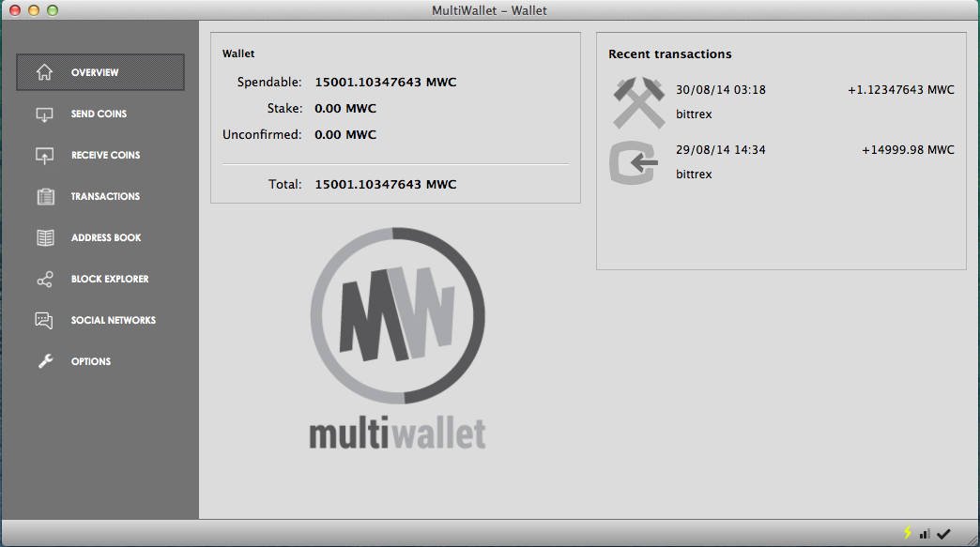
Task: Open OPTIONS label
Action: (91, 361)
